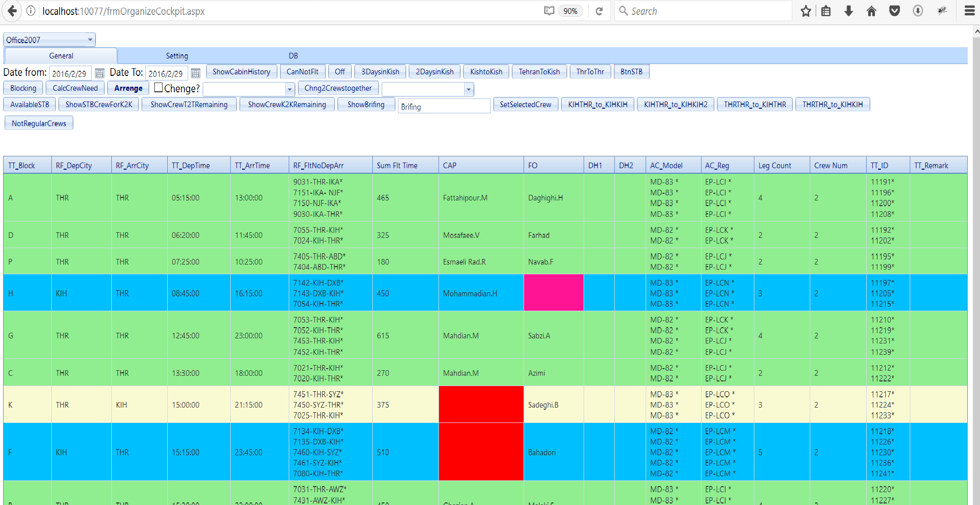Click the Sum Flt Time column header
This screenshot has height=505, width=980.
click(x=405, y=165)
